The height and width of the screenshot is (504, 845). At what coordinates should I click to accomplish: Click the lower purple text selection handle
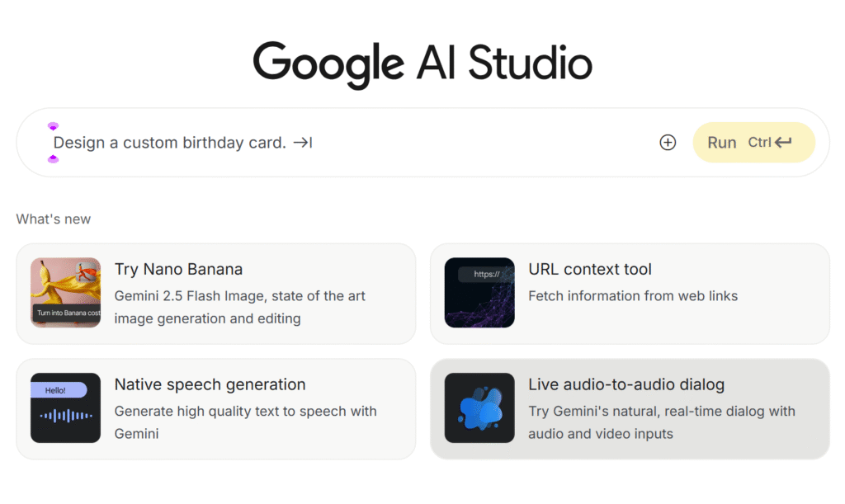pyautogui.click(x=53, y=159)
